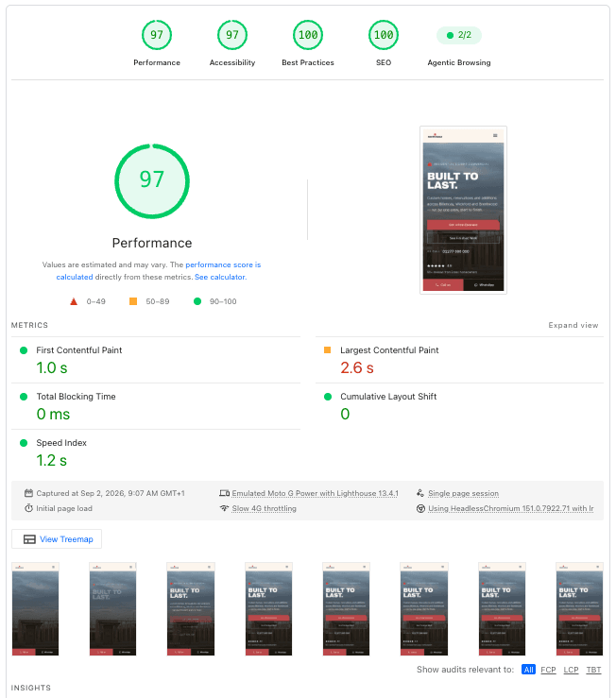Filter audits by LCP

click(571, 670)
